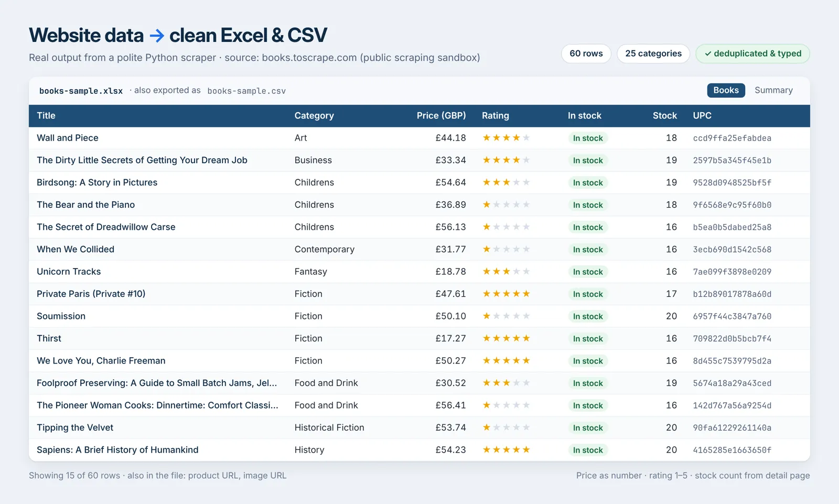Click the Title column header
839x504 pixels.
46,115
